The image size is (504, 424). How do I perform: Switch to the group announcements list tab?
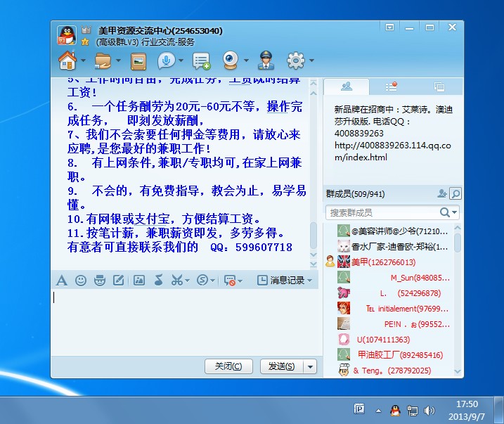point(392,86)
